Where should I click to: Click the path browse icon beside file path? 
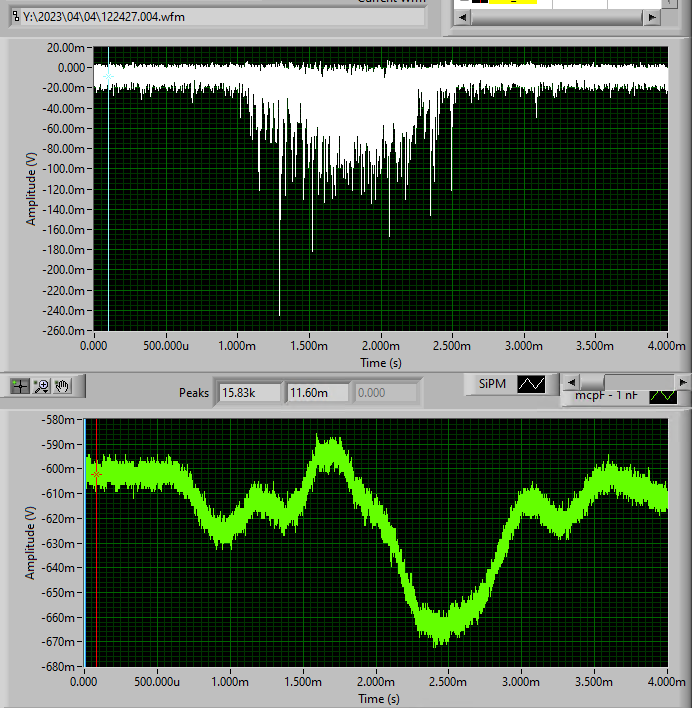point(16,17)
